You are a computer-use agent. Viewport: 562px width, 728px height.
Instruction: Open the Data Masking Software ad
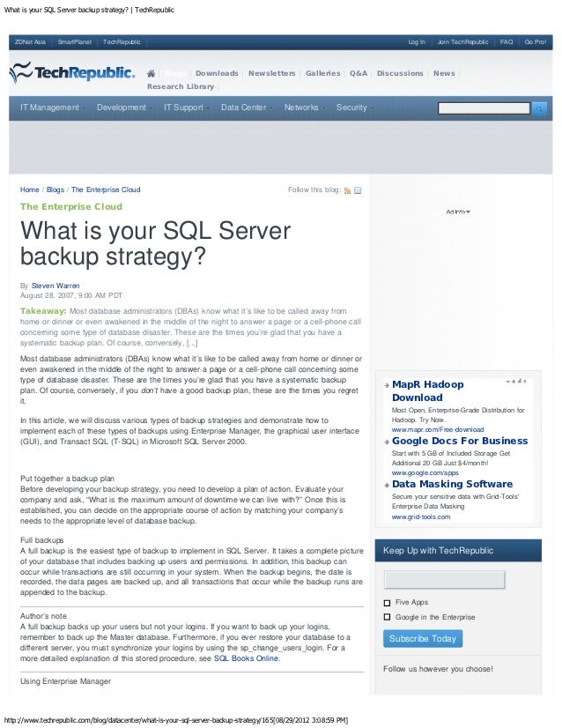453,484
